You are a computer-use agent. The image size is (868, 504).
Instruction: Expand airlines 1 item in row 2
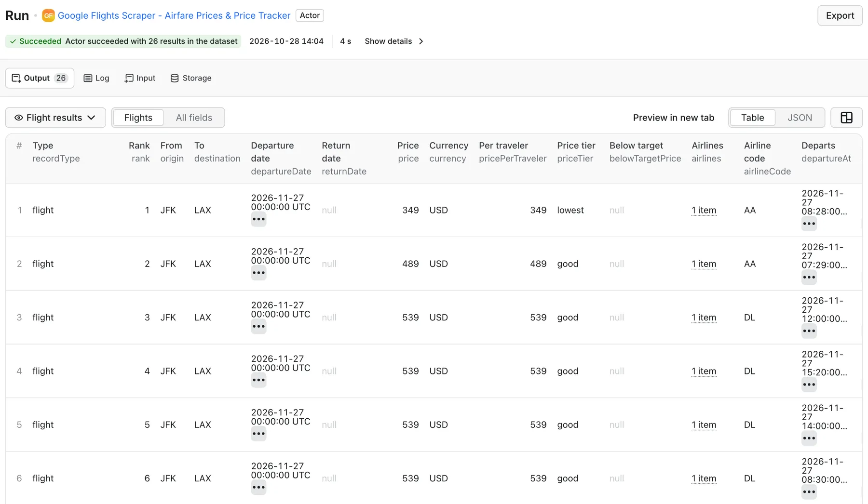click(704, 264)
